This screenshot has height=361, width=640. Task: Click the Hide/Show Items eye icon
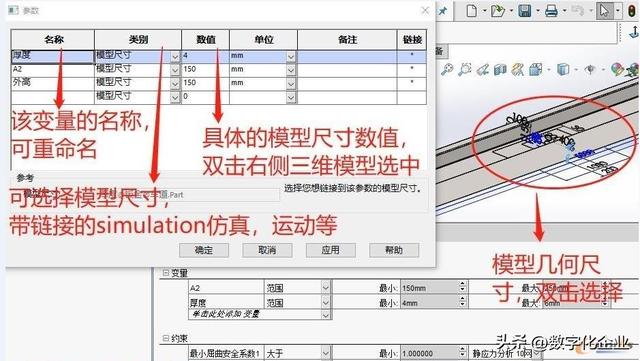(590, 70)
